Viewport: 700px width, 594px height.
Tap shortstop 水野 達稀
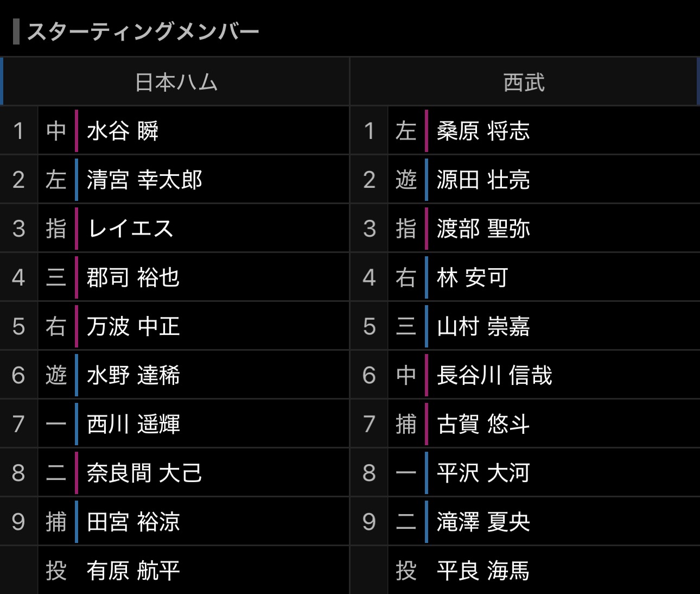pos(133,375)
